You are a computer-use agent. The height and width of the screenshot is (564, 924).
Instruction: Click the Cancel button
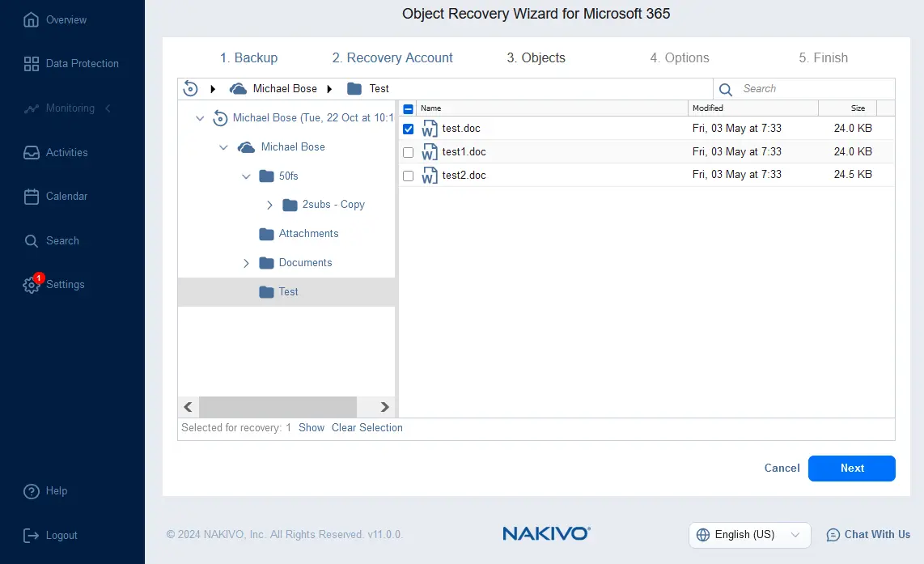pos(782,468)
